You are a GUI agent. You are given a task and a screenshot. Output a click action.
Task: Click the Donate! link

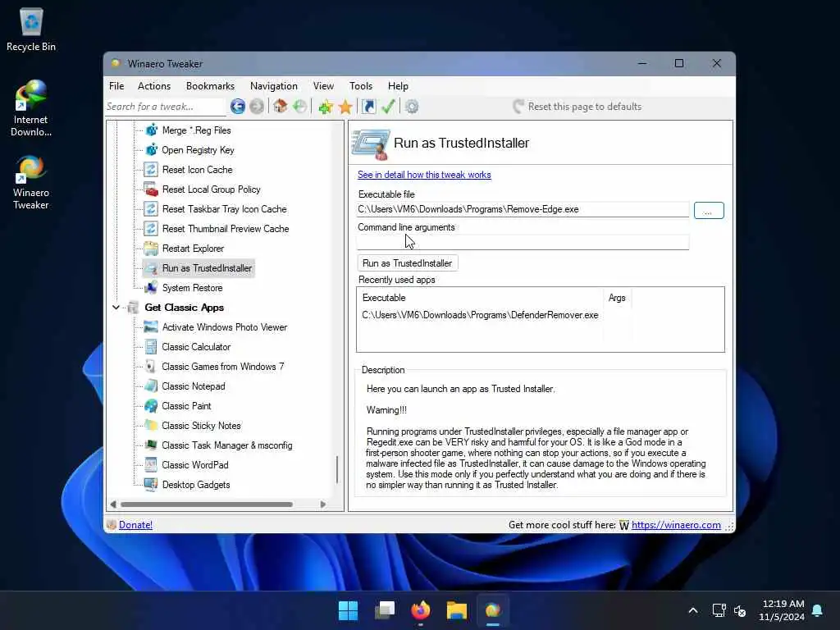pyautogui.click(x=135, y=525)
